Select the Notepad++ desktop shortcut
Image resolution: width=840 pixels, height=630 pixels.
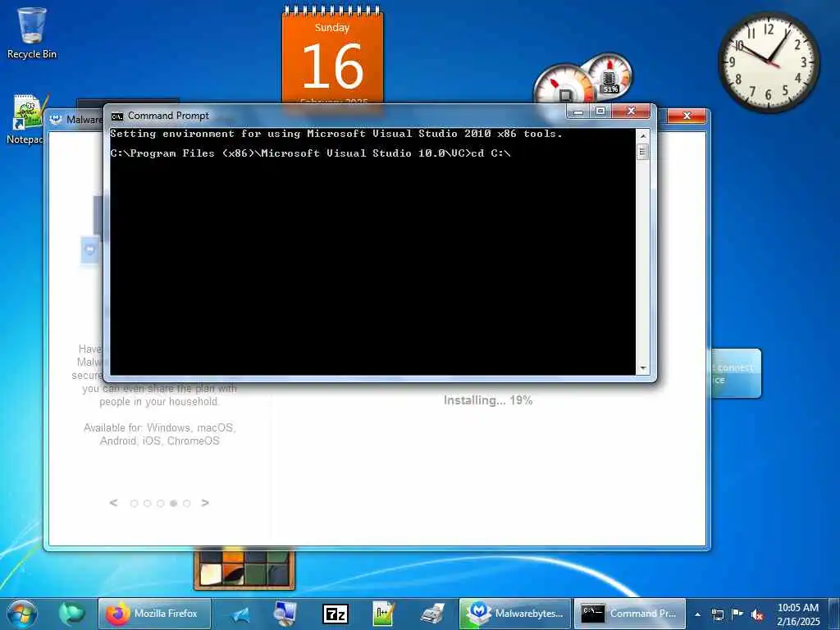pyautogui.click(x=25, y=120)
